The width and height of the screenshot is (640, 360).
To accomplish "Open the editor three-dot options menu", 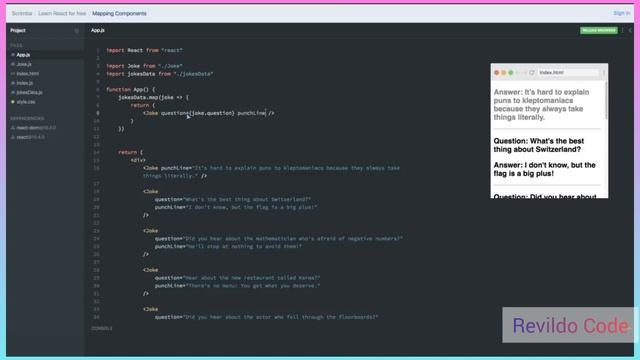I will click(622, 30).
